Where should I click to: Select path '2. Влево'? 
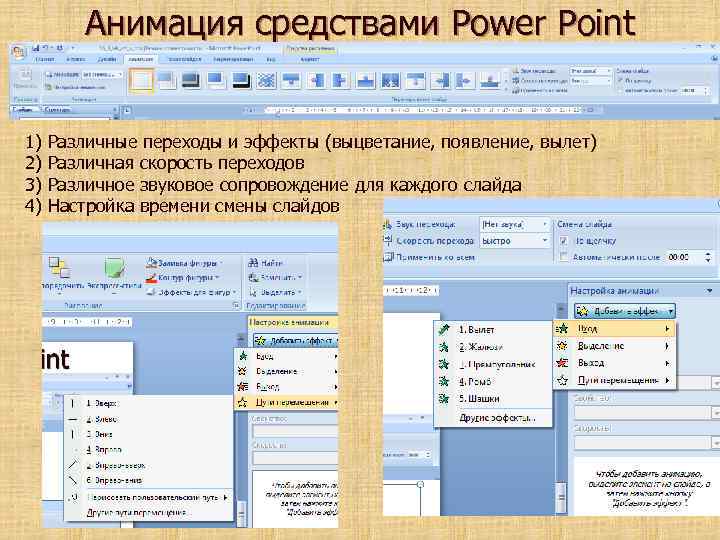click(x=148, y=419)
